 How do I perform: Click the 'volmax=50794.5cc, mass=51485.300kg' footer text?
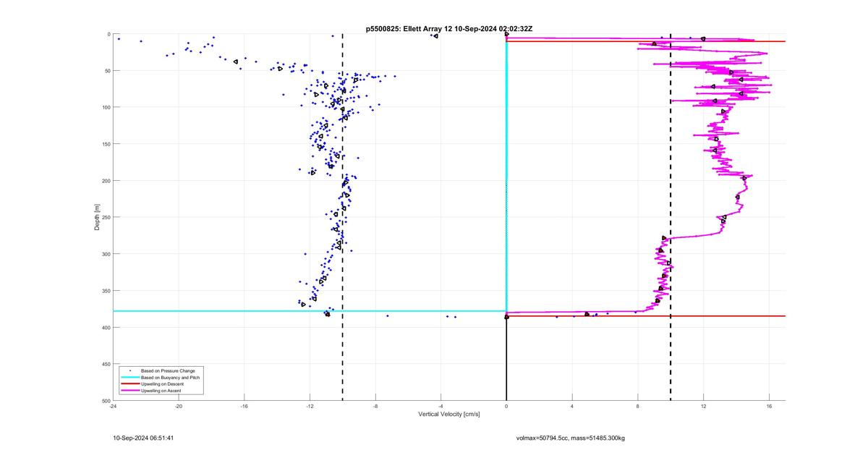pos(570,438)
